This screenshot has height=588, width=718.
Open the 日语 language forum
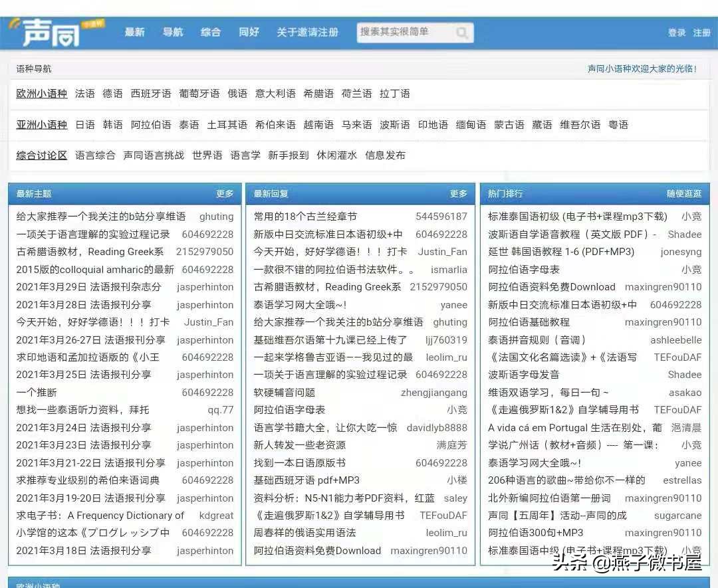coord(85,124)
